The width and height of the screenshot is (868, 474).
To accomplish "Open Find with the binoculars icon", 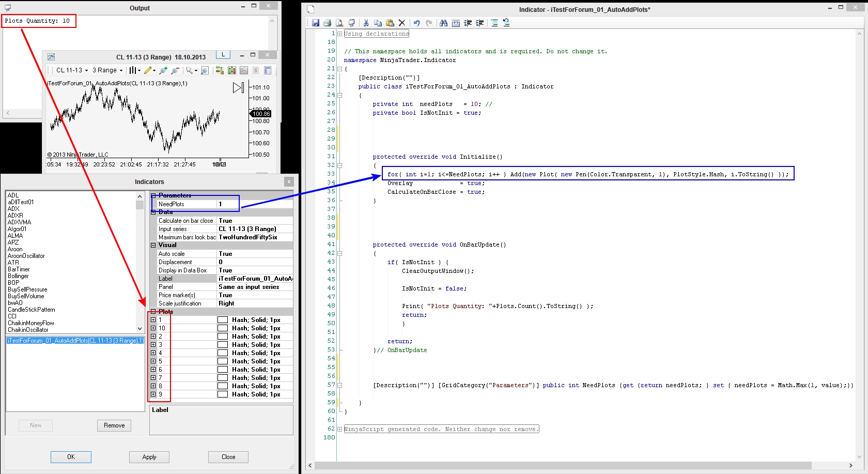I will click(x=443, y=23).
